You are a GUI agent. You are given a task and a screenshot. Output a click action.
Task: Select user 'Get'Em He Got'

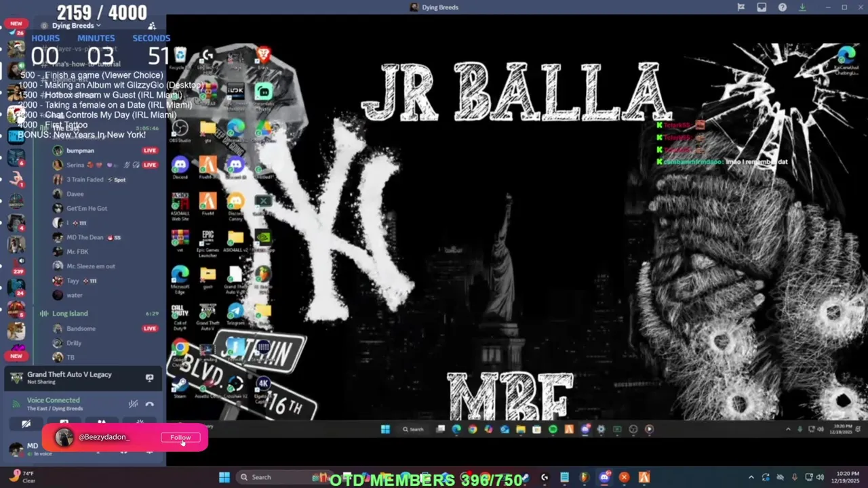tap(105, 208)
